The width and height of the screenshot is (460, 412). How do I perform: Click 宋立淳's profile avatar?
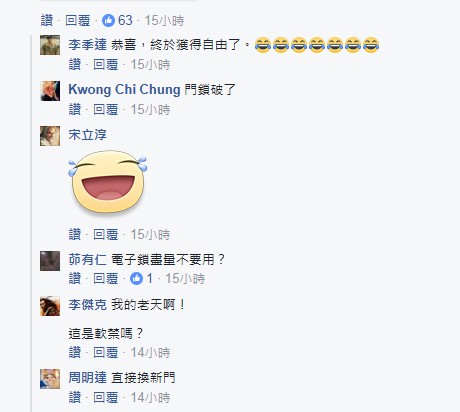[x=50, y=136]
